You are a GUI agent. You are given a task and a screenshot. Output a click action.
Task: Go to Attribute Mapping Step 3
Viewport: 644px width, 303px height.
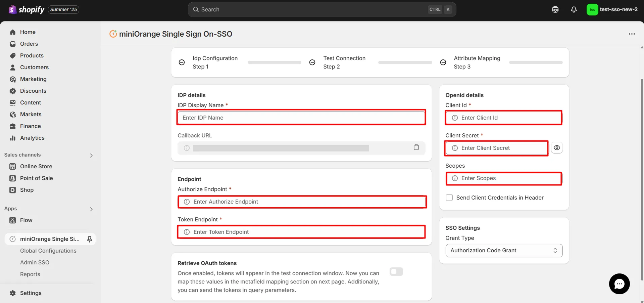(x=477, y=62)
